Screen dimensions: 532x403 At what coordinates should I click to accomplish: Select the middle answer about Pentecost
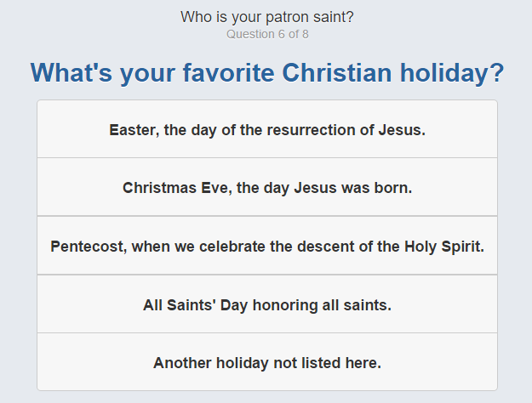click(267, 246)
